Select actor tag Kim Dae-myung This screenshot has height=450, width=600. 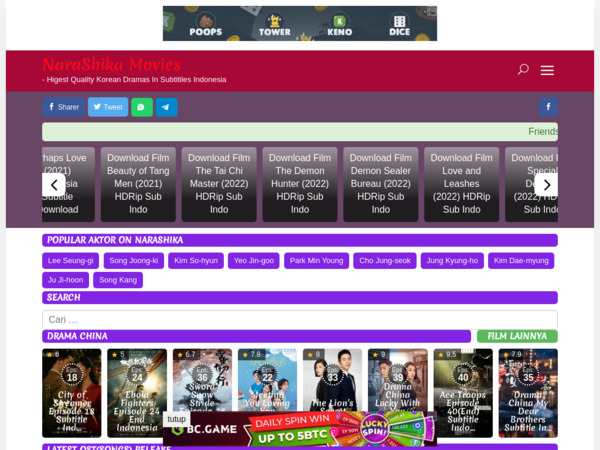[x=521, y=261]
